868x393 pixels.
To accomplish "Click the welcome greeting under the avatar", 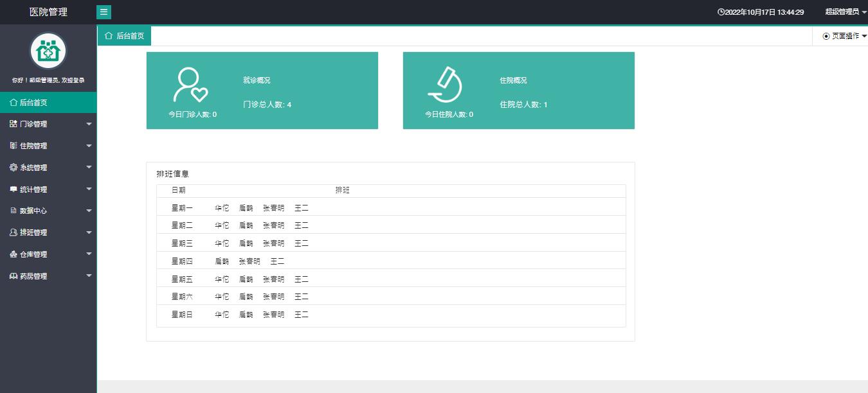I will (48, 80).
